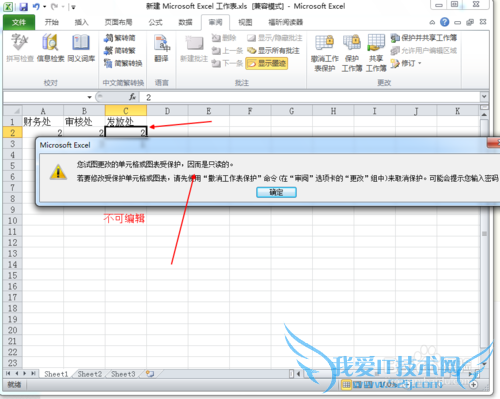Switch to the Page Layout (页面布局) tab
Screen dimensions: 500x399
118,22
